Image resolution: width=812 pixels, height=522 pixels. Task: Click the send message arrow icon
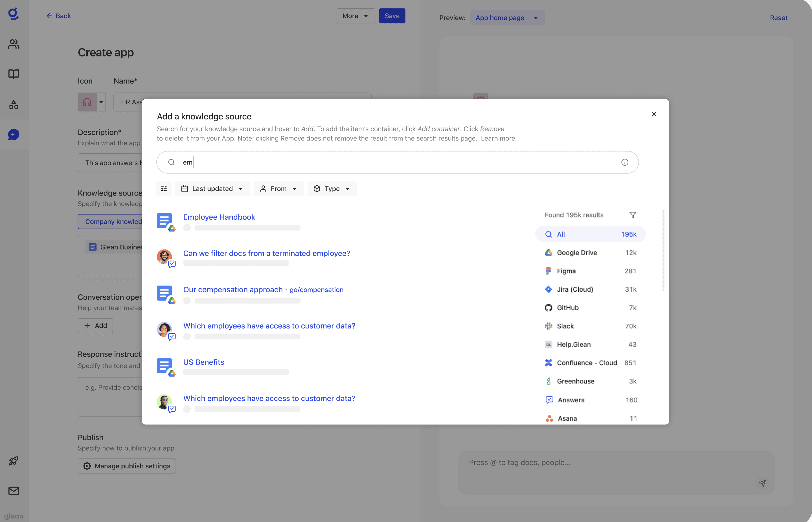(762, 483)
